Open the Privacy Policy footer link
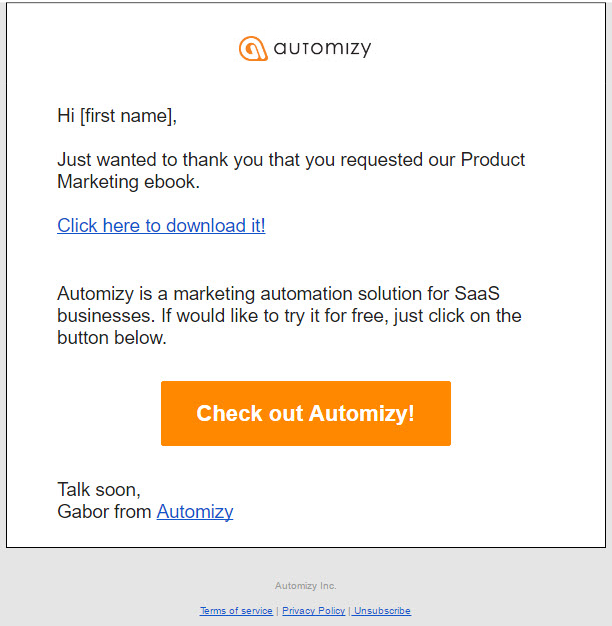The width and height of the screenshot is (612, 626). (313, 610)
